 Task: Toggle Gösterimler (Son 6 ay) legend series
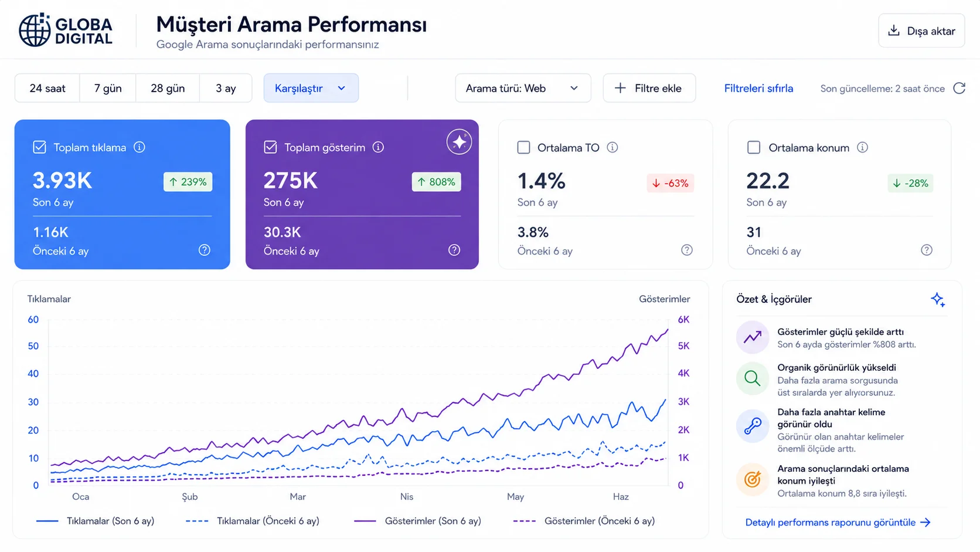pos(417,521)
